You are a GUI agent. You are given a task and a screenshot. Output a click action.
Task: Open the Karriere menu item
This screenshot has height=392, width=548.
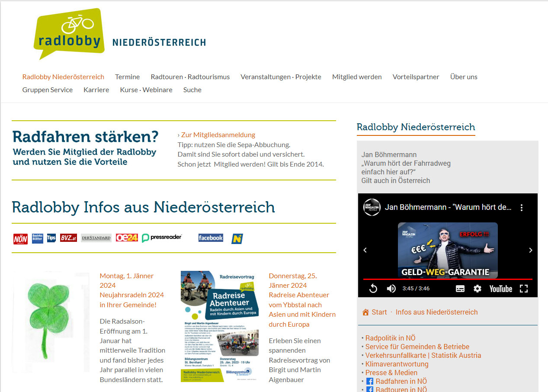[96, 90]
